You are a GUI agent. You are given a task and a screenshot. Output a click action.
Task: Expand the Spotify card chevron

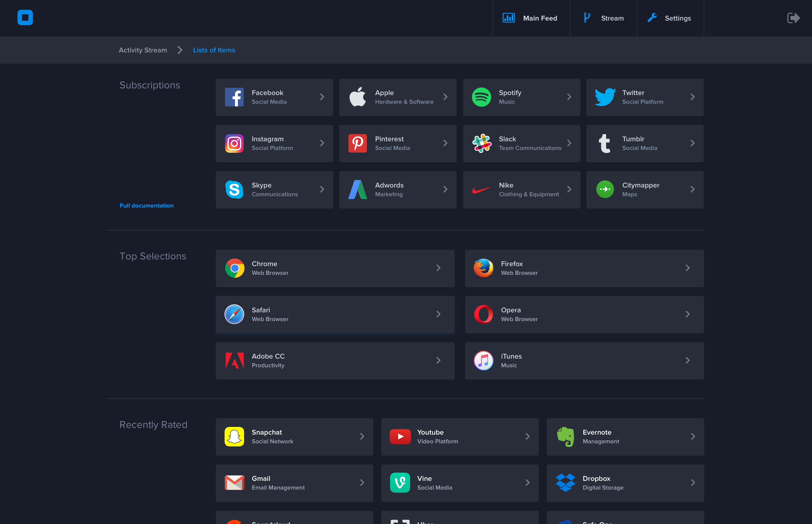[569, 97]
